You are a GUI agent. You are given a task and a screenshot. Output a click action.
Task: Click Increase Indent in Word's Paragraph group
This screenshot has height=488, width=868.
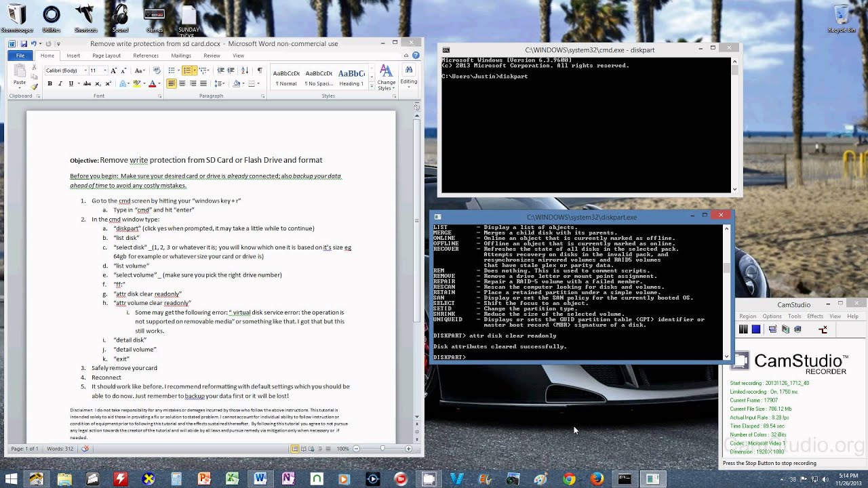[x=232, y=70]
